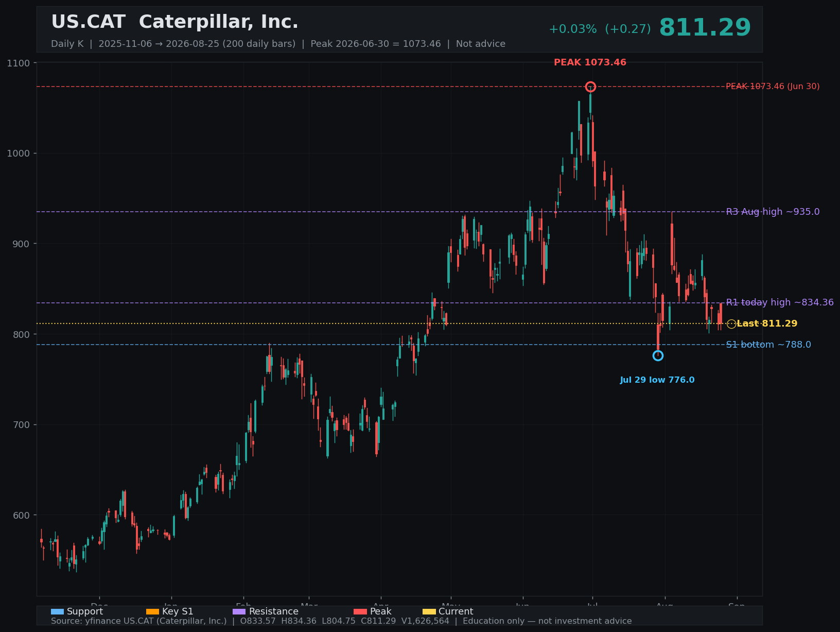Click the blue Jul 29 low circle marker
Viewport: 840px width, 632px height.
[658, 355]
